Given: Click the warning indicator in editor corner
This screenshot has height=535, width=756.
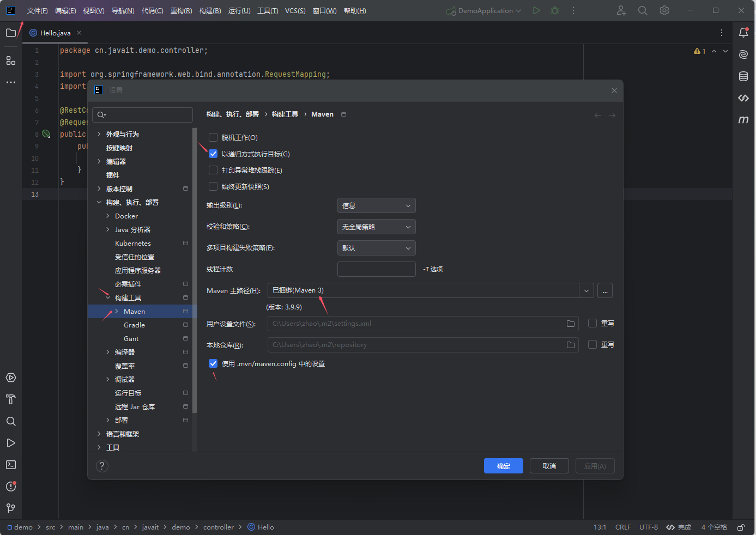Looking at the screenshot, I should click(700, 51).
